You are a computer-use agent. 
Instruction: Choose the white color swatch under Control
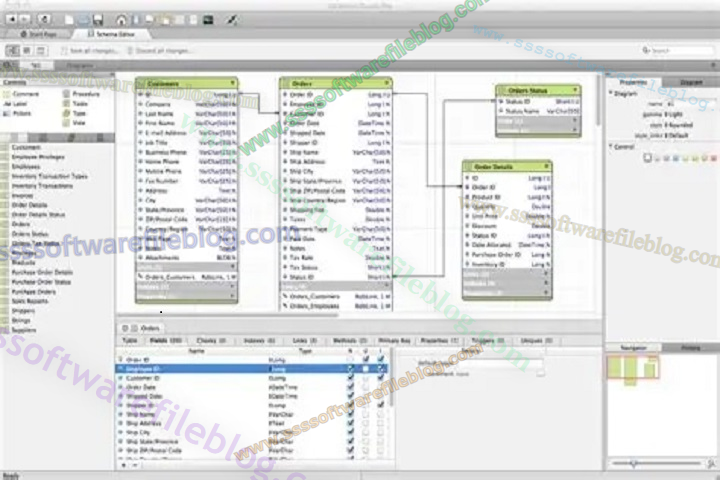coord(647,158)
